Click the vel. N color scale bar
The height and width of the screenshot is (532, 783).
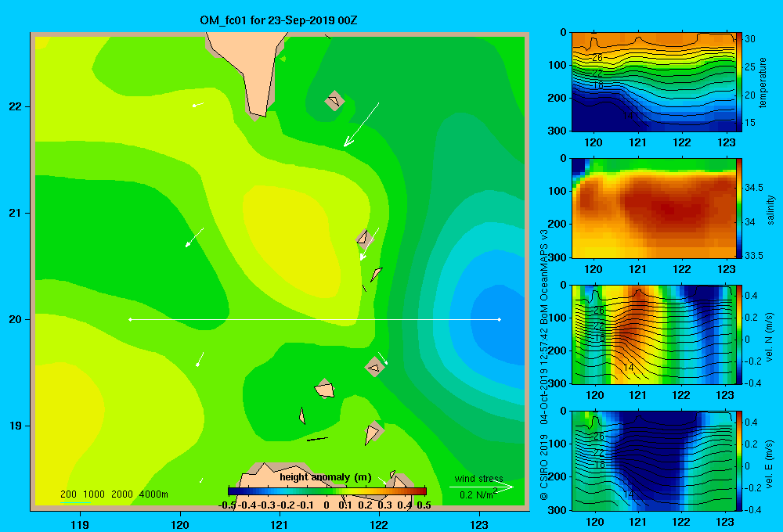coord(739,334)
